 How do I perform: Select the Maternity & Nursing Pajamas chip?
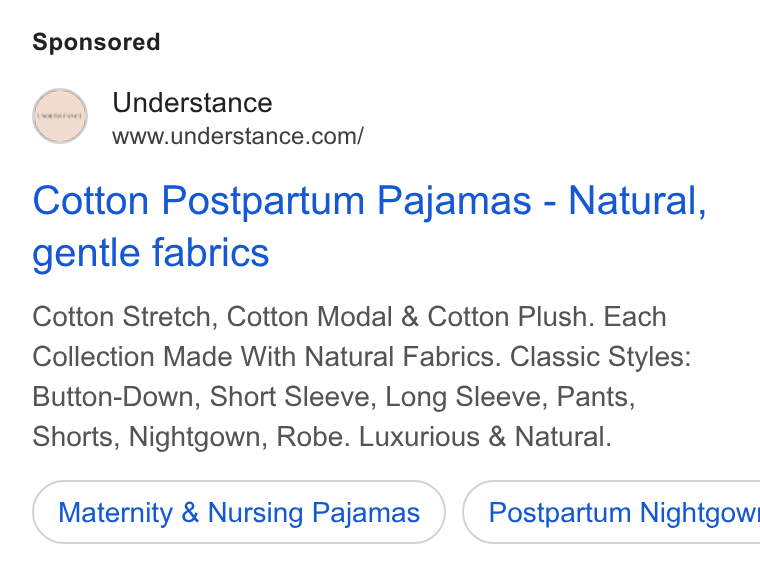pyautogui.click(x=239, y=512)
